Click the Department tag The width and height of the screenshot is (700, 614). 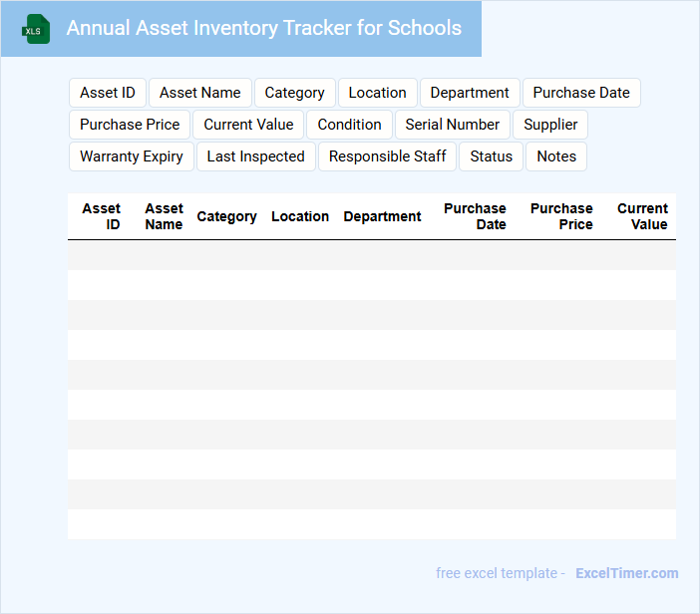470,93
